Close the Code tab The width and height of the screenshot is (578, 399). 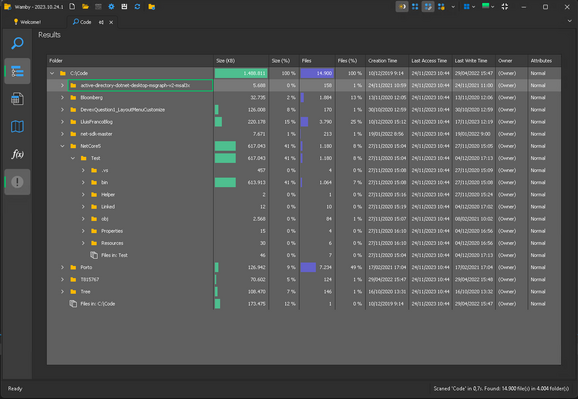pos(111,22)
